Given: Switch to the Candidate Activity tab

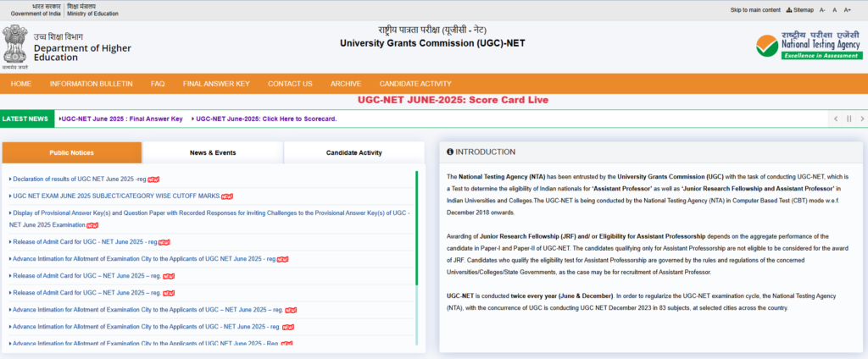Looking at the screenshot, I should point(353,152).
